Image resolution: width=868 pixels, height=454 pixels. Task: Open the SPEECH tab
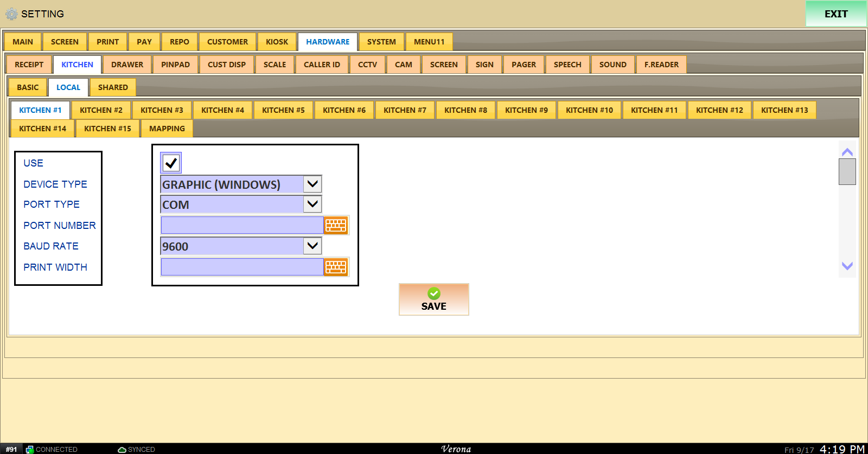coord(567,65)
